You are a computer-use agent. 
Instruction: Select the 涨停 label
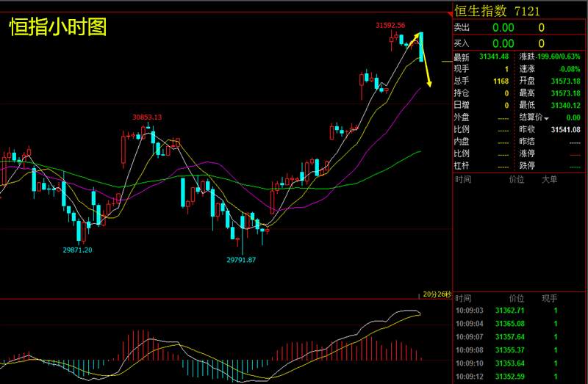pyautogui.click(x=527, y=153)
